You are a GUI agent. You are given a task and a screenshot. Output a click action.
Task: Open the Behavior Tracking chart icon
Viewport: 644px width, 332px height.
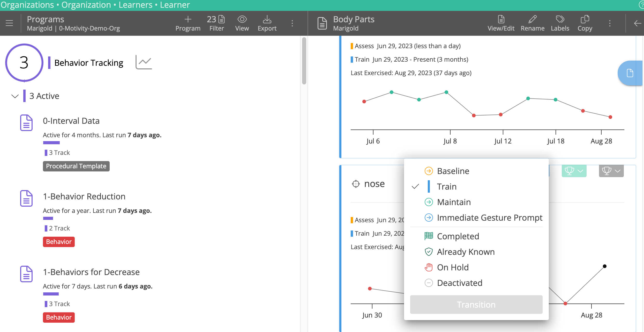point(144,62)
